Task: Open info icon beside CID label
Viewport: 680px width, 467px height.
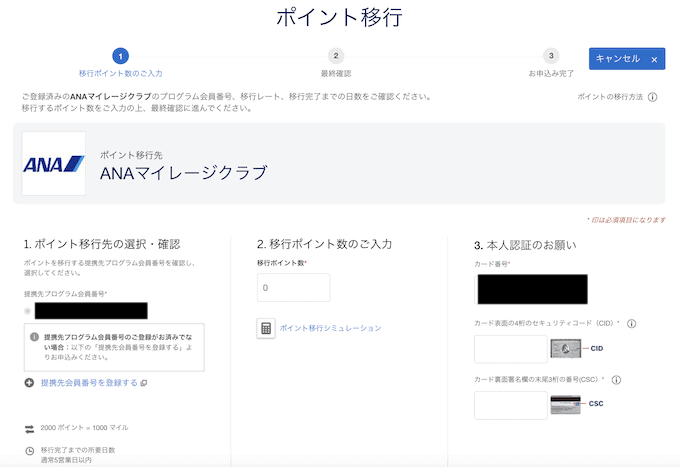Action: coord(631,323)
